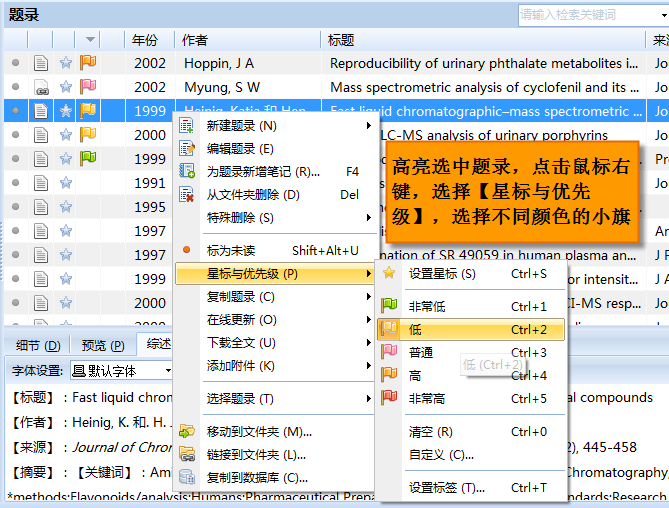Toggle the star on the Hoppin, J A row

click(x=66, y=63)
